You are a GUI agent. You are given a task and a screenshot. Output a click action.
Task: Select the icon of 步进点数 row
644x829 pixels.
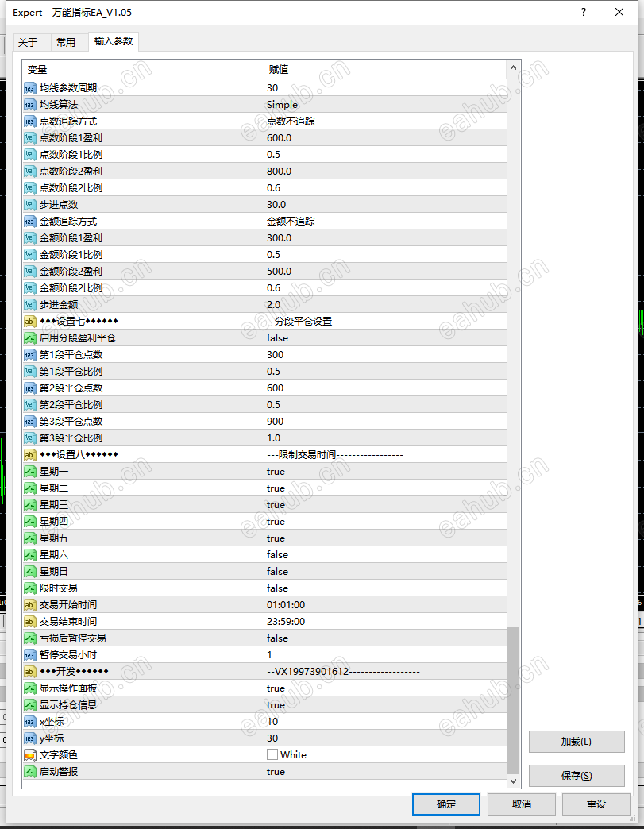click(x=30, y=205)
